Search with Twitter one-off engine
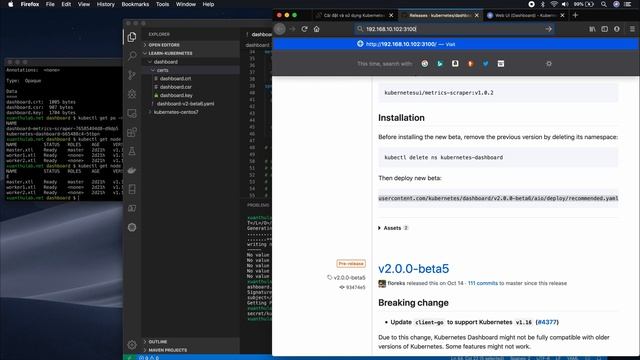The width and height of the screenshot is (640, 360). coord(486,64)
